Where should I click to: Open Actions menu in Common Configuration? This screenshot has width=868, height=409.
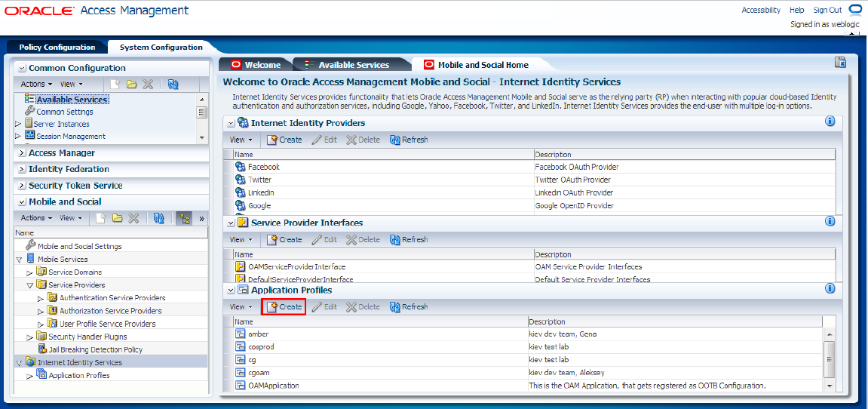click(x=36, y=85)
